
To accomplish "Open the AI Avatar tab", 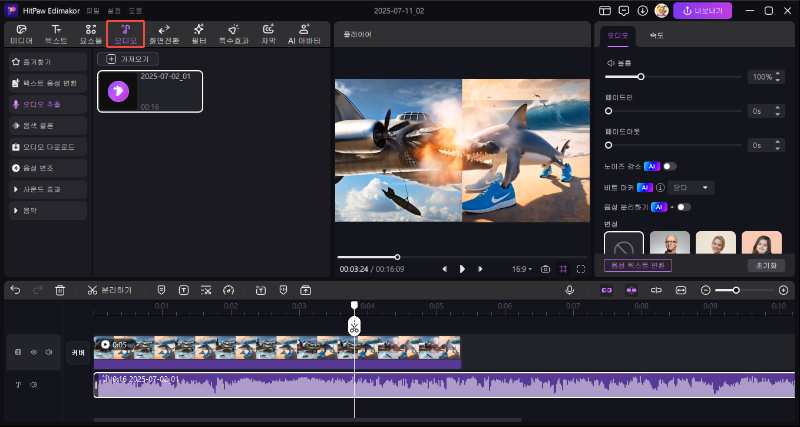I will click(304, 34).
